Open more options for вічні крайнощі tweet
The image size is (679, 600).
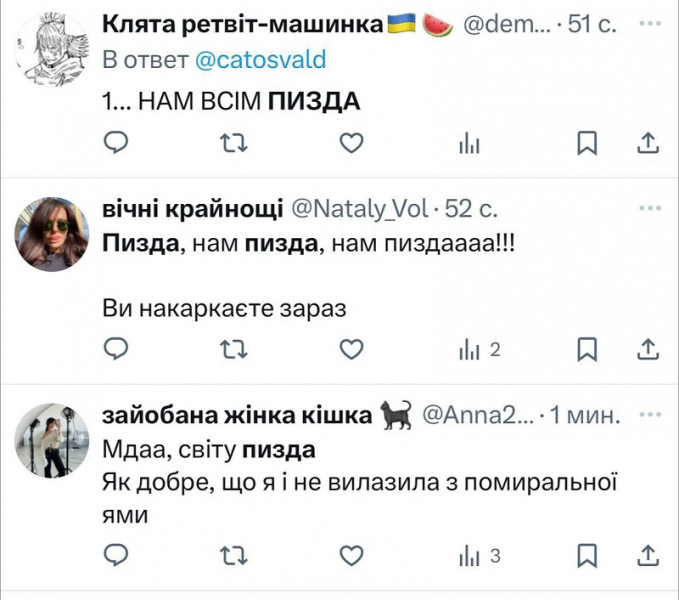click(x=650, y=208)
